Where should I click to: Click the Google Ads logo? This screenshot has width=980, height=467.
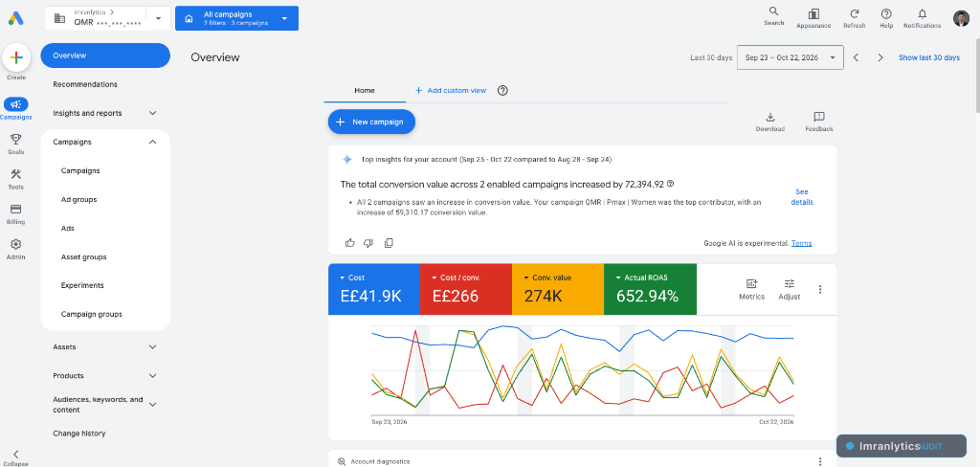[x=16, y=18]
